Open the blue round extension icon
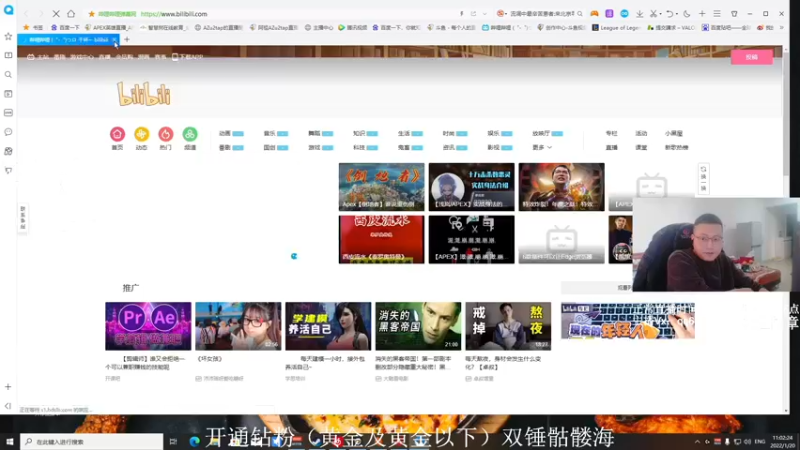 tap(624, 14)
